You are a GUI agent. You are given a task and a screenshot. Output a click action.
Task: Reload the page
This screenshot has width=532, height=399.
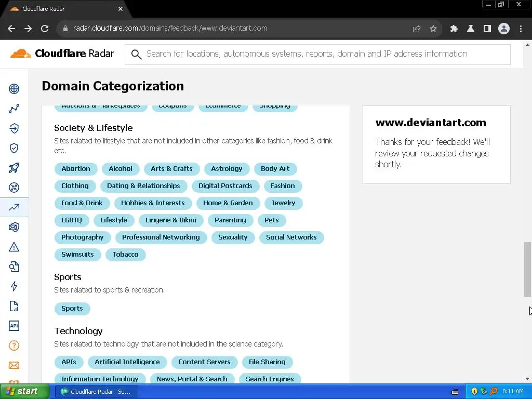click(x=45, y=29)
